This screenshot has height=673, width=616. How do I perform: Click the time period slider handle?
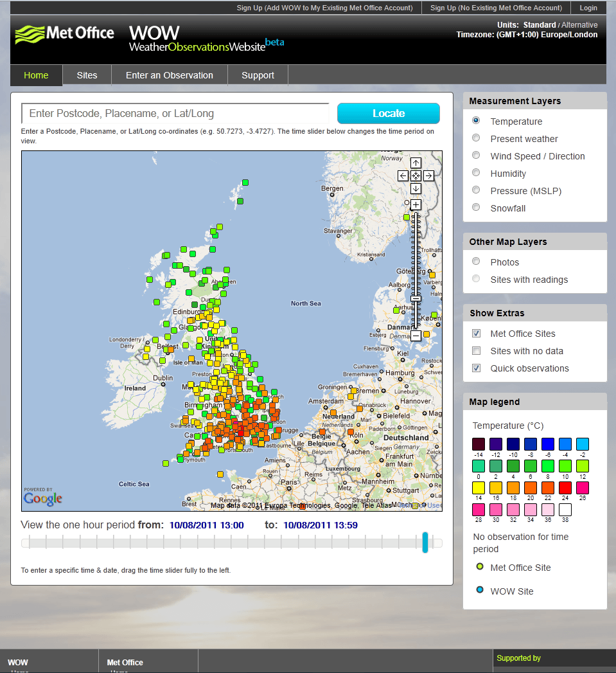pos(425,542)
